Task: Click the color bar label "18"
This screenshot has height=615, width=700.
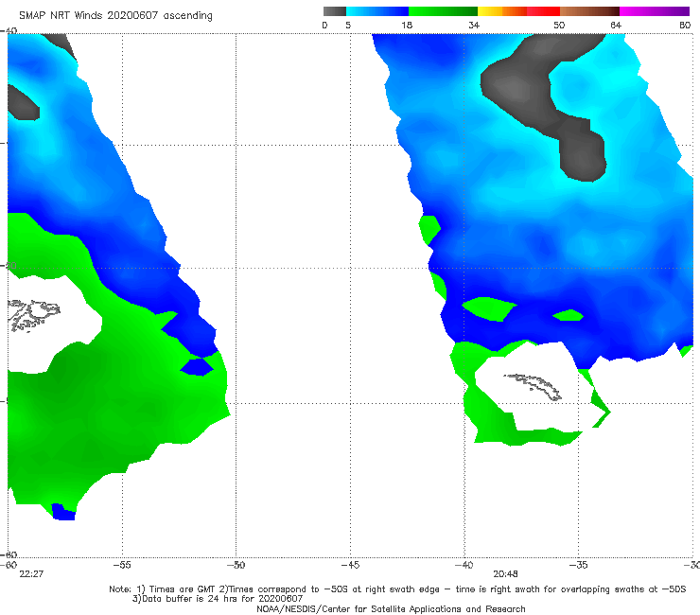Action: tap(407, 26)
